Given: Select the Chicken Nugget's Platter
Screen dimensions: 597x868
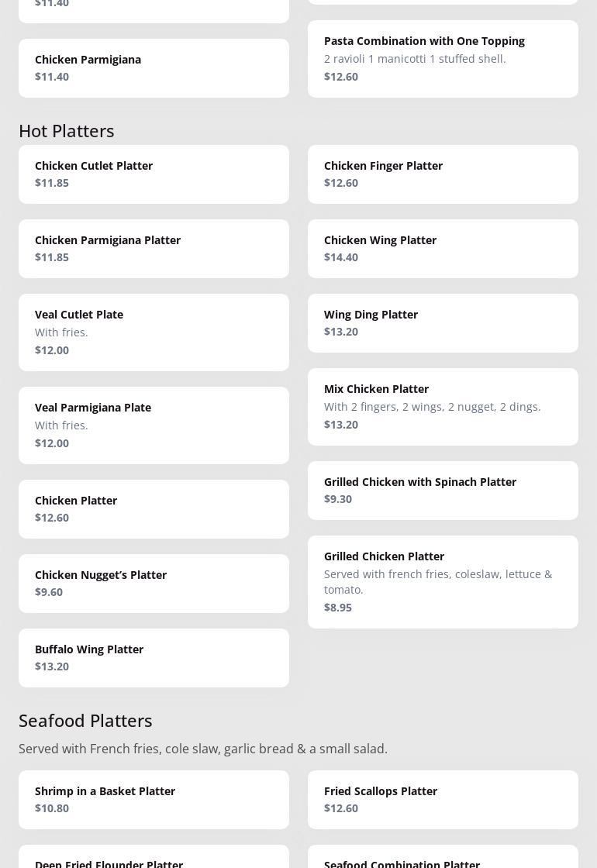Looking at the screenshot, I should pos(154,584).
